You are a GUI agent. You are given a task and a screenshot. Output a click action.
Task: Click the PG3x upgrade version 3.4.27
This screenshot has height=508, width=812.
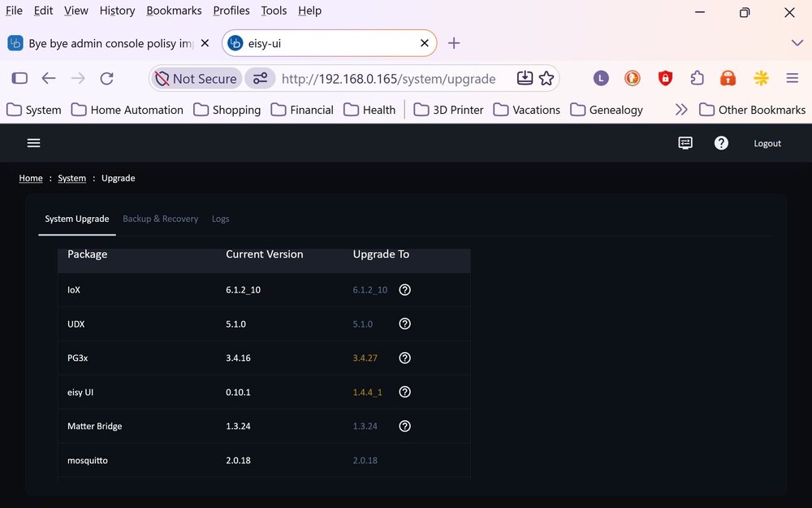click(x=365, y=358)
